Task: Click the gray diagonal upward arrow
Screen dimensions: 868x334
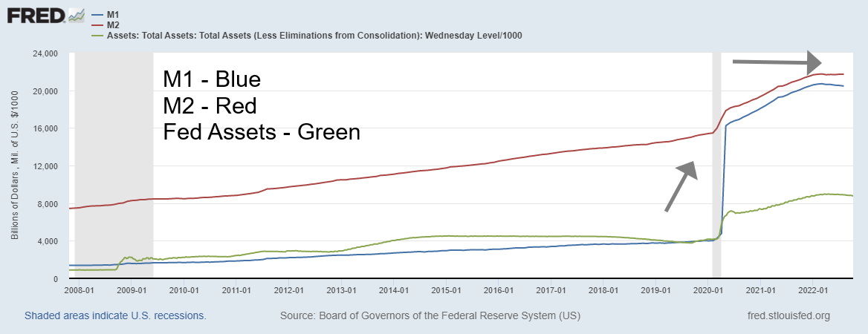Action: pyautogui.click(x=681, y=186)
